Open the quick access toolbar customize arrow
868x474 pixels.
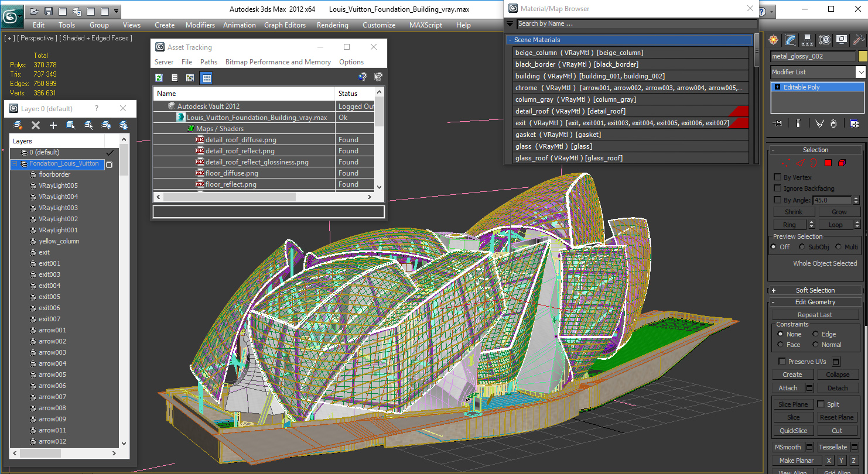(x=117, y=11)
